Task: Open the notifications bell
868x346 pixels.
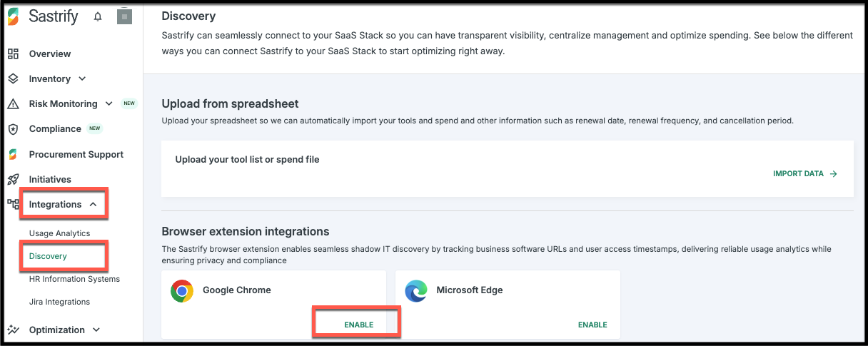Action: [98, 17]
